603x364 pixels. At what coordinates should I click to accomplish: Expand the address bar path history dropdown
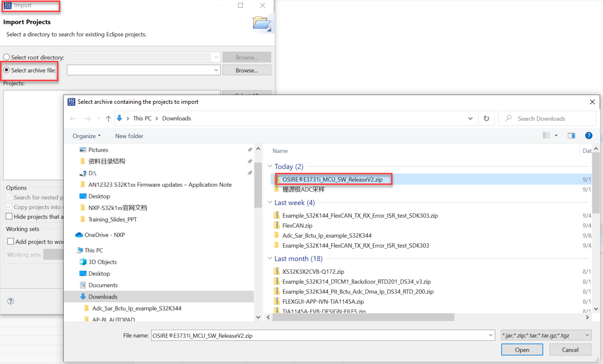point(470,118)
